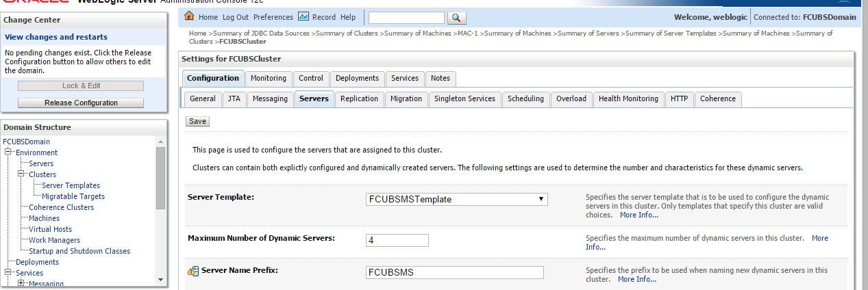868x290 pixels.
Task: Open Virtual Hosts in the tree
Action: click(50, 229)
